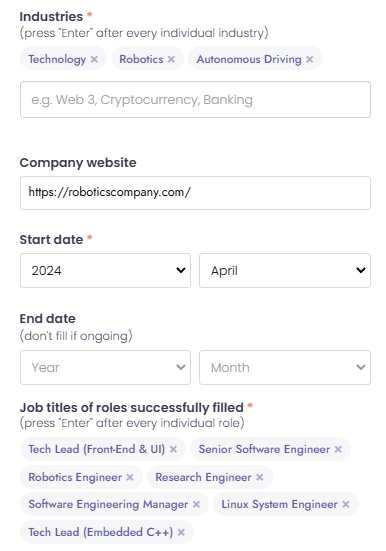This screenshot has height=551, width=386.
Task: Remove Senior Software Engineer role tag
Action: click(338, 449)
